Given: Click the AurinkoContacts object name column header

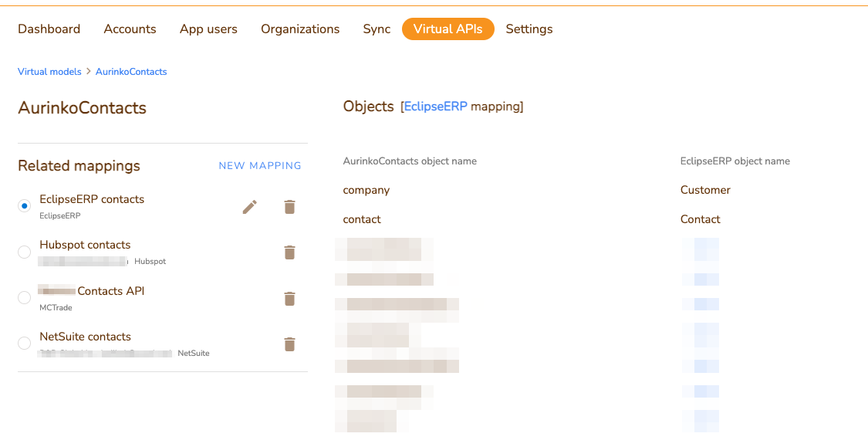Looking at the screenshot, I should [410, 161].
